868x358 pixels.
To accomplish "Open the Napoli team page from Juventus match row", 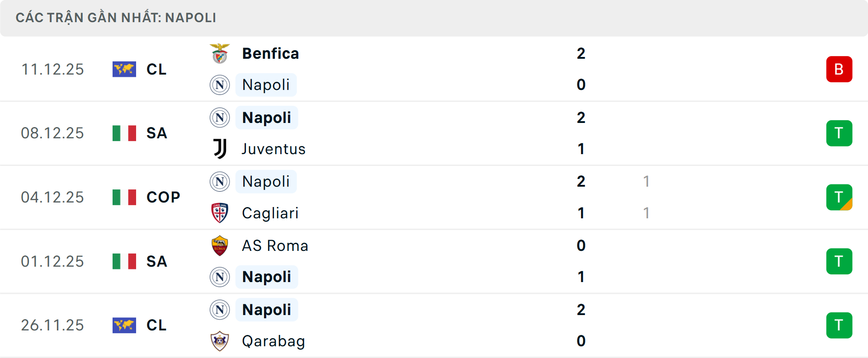I will tap(267, 118).
